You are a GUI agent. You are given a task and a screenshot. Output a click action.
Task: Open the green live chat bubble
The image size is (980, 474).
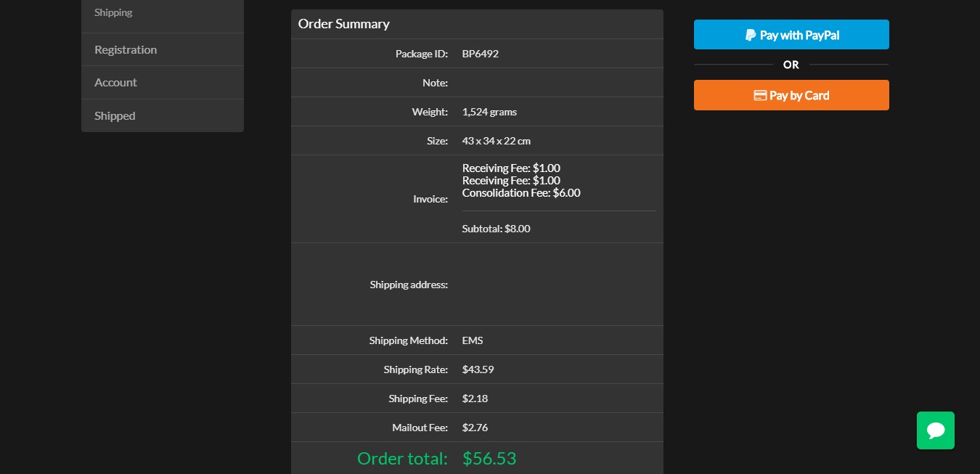(935, 430)
